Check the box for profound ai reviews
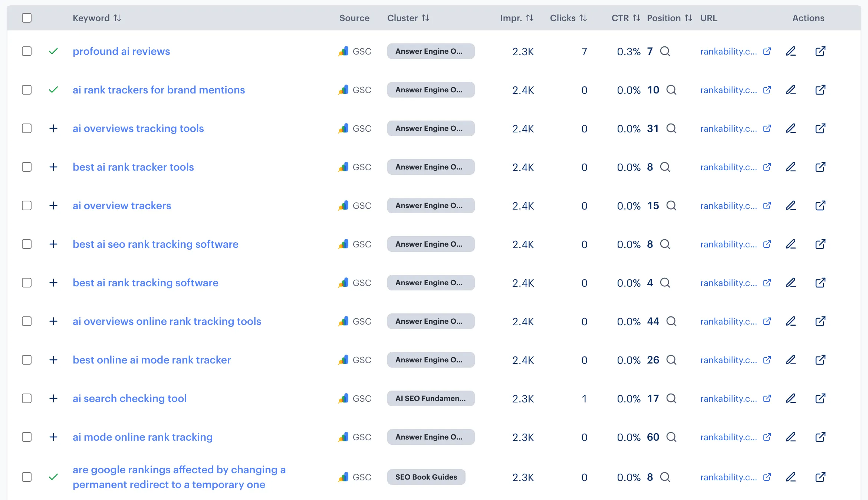Screen dimensions: 868x500 (x=27, y=51)
